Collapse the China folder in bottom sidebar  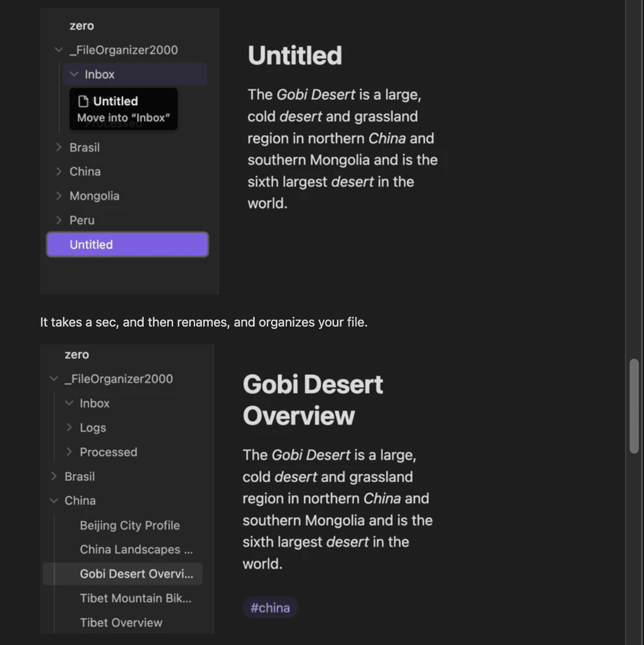point(53,501)
